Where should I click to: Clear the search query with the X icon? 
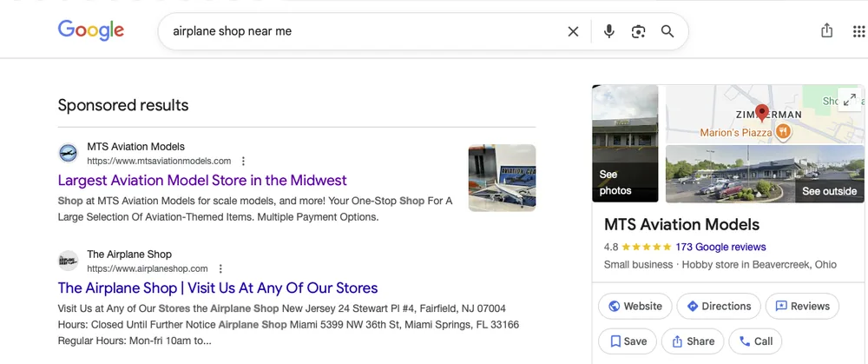pos(573,31)
